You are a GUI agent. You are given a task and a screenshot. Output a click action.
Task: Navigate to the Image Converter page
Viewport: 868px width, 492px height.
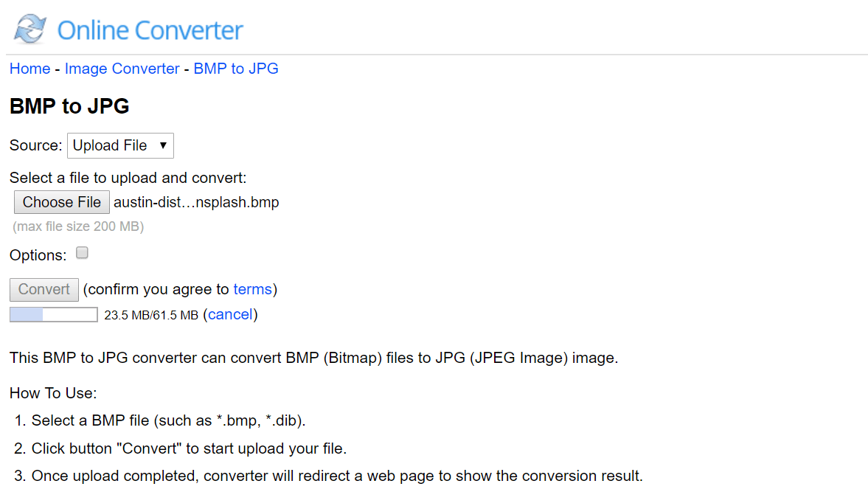tap(122, 68)
